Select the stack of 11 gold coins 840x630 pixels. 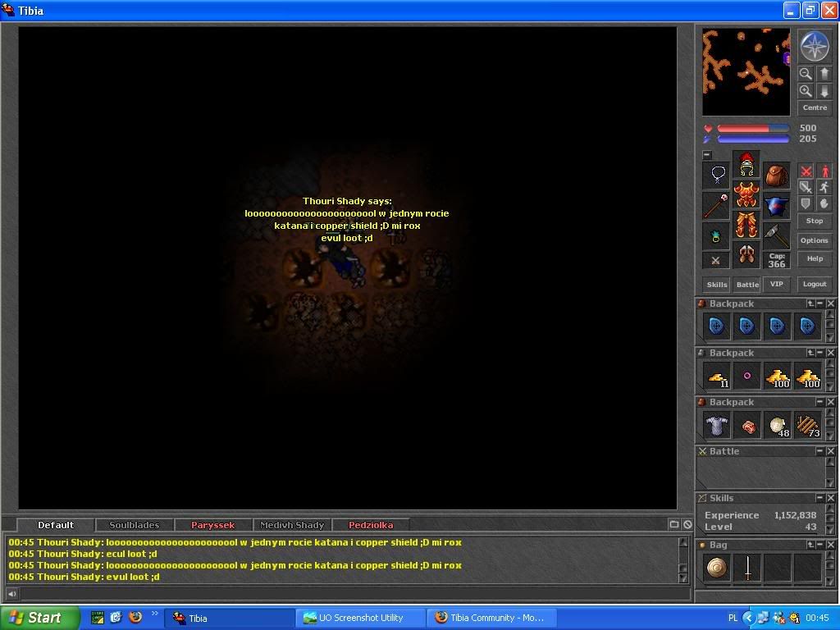pyautogui.click(x=717, y=376)
